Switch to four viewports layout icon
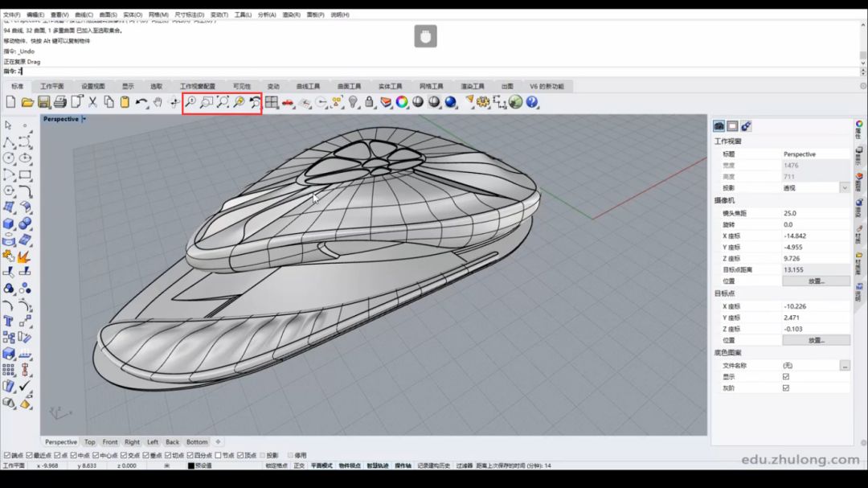 272,102
